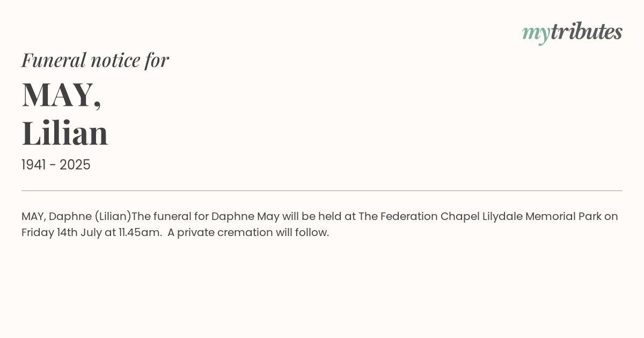Click the green "my" in the logo

pyautogui.click(x=536, y=33)
